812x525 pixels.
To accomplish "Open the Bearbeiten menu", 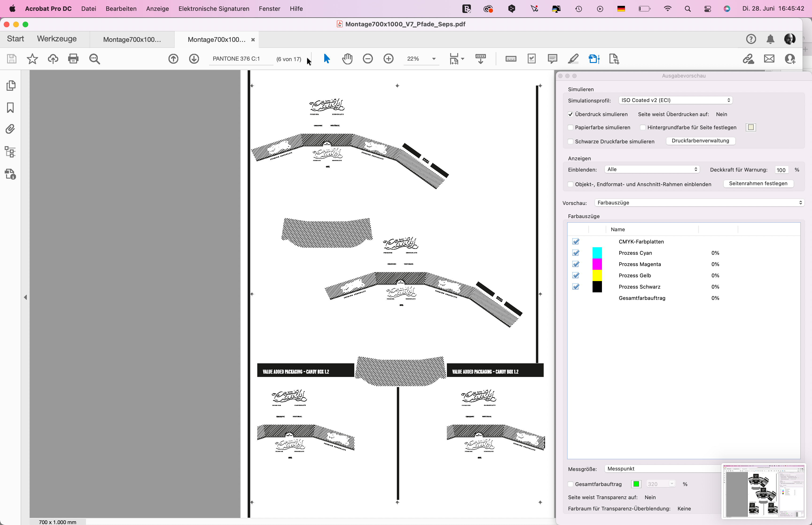I will (x=121, y=8).
